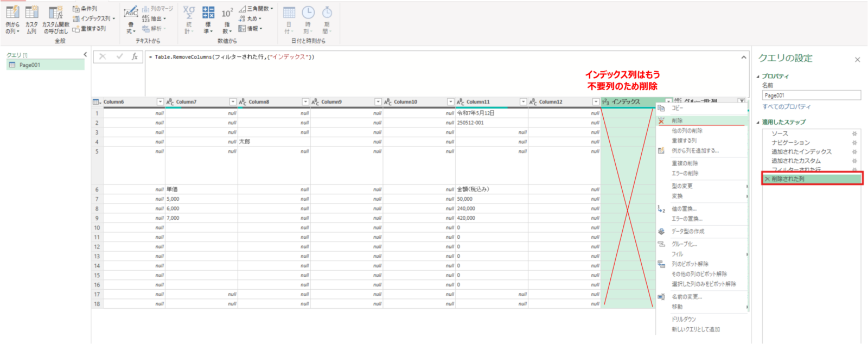Viewport: 868px width, 344px height.
Task: Open gear settings for 追加されたインデックス step
Action: tap(854, 152)
